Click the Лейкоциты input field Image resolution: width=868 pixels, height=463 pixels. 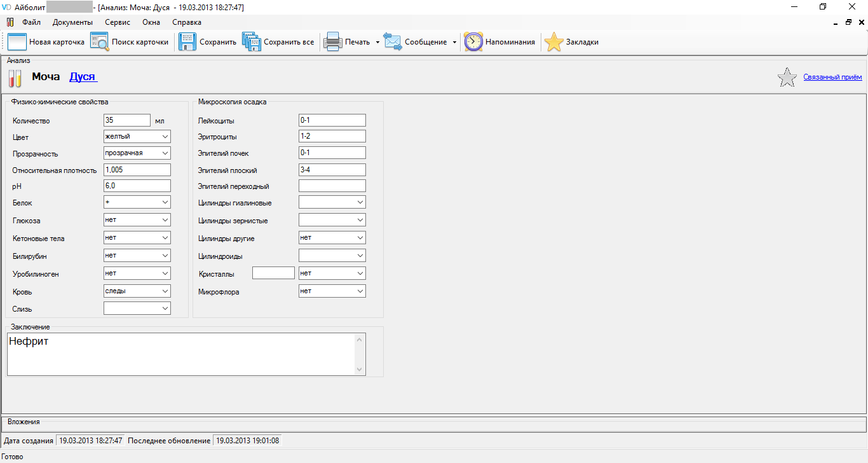tap(332, 120)
